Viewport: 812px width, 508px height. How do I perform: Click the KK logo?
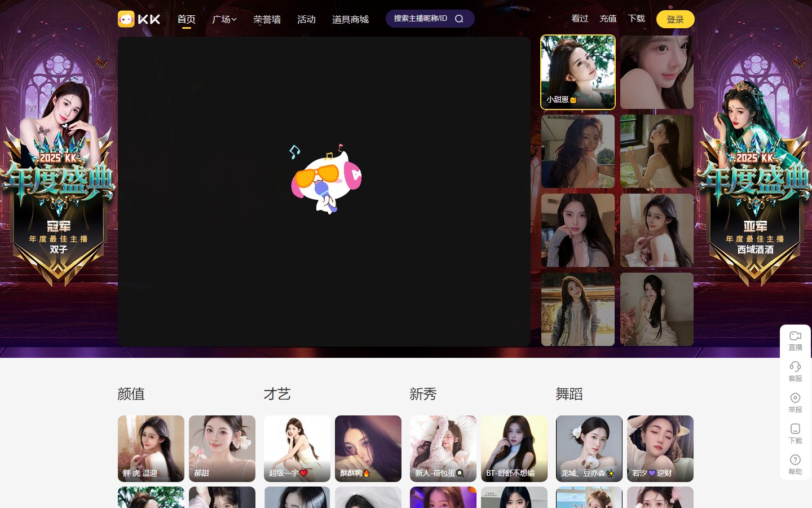(x=139, y=19)
